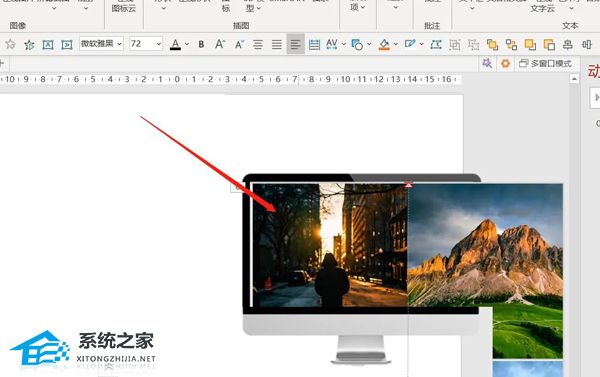The image size is (600, 377).
Task: Apply the shape fill paint bucket
Action: (x=384, y=44)
